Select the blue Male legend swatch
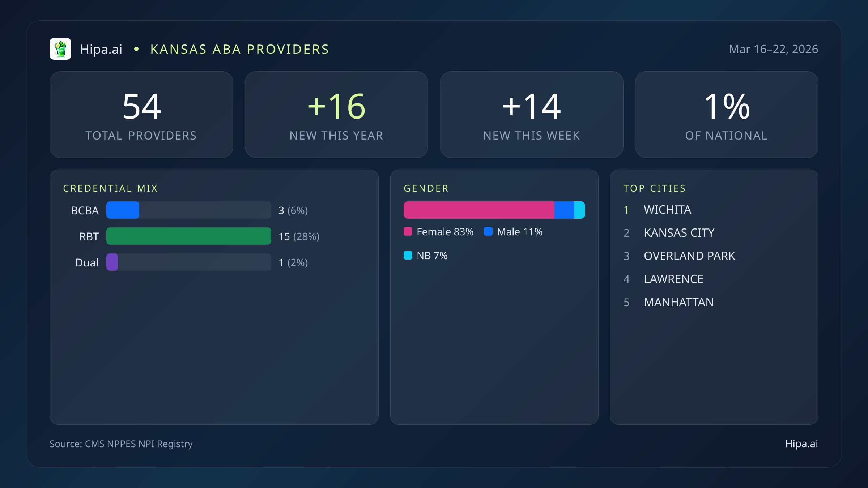This screenshot has height=488, width=868. [489, 231]
